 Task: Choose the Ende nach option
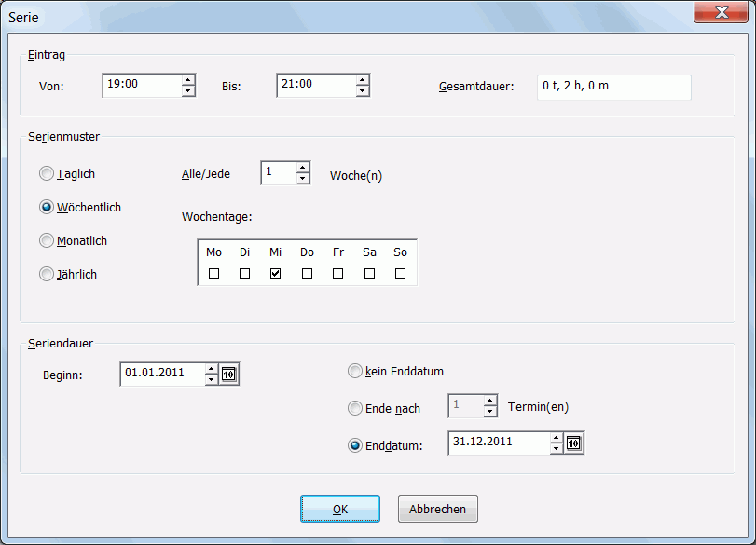click(x=354, y=408)
